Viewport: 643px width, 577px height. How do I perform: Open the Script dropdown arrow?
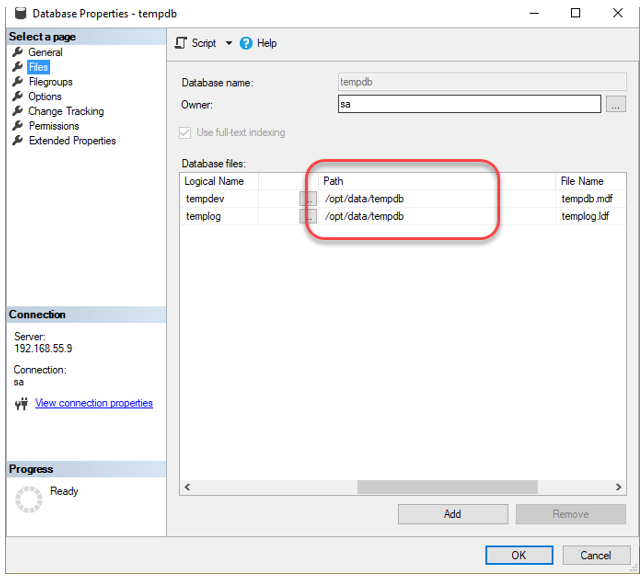228,43
